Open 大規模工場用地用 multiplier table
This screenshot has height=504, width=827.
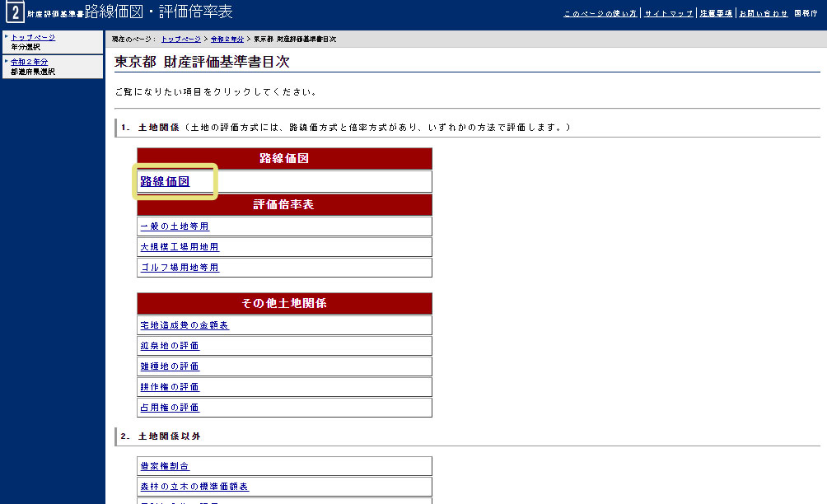[180, 247]
